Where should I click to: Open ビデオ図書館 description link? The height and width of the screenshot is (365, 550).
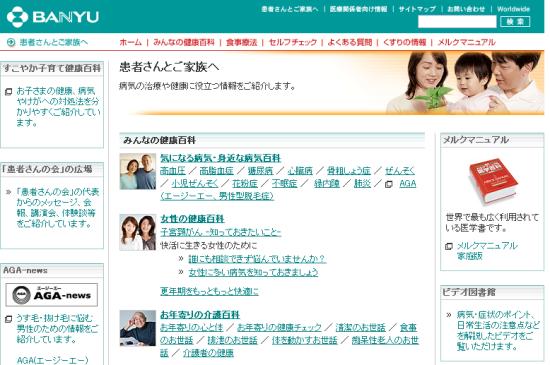[498, 330]
